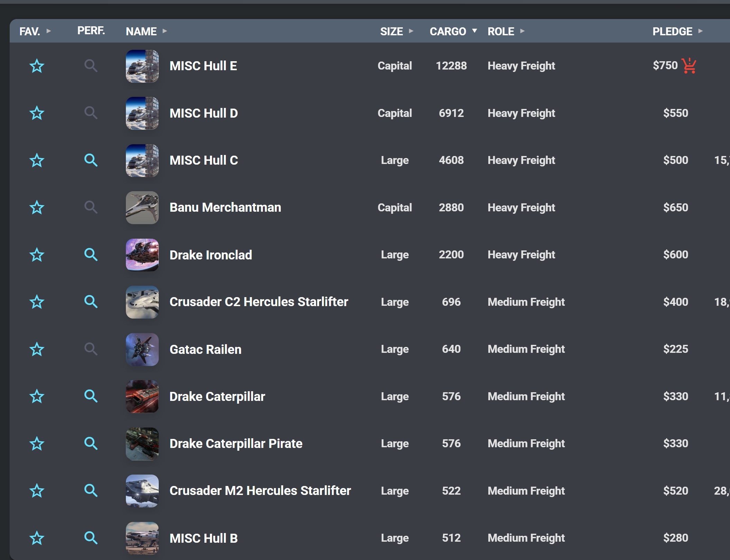Star the Banu Merchantman row
This screenshot has width=730, height=560.
(x=37, y=208)
